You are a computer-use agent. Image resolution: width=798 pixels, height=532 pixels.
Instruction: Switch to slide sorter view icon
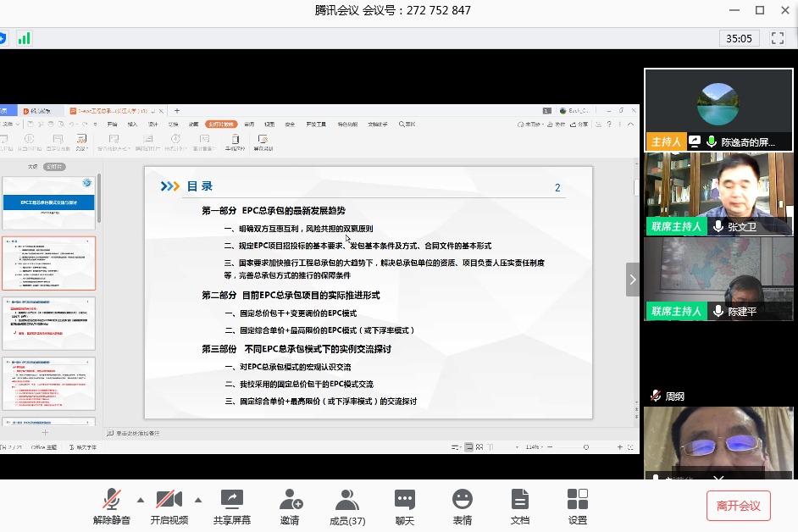coord(479,447)
